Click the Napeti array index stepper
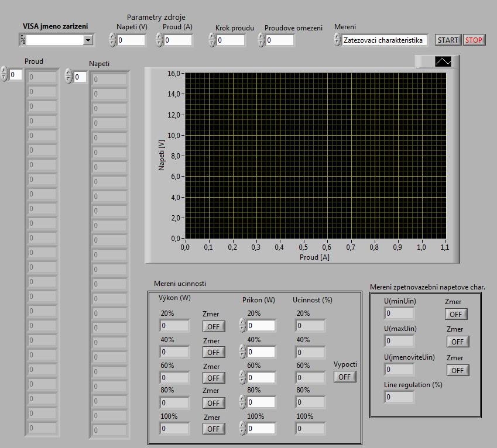This screenshot has height=448, width=497. click(x=68, y=77)
